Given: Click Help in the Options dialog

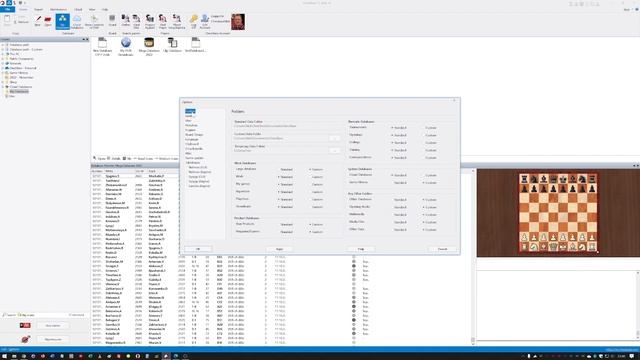Looking at the screenshot, I should click(x=361, y=249).
